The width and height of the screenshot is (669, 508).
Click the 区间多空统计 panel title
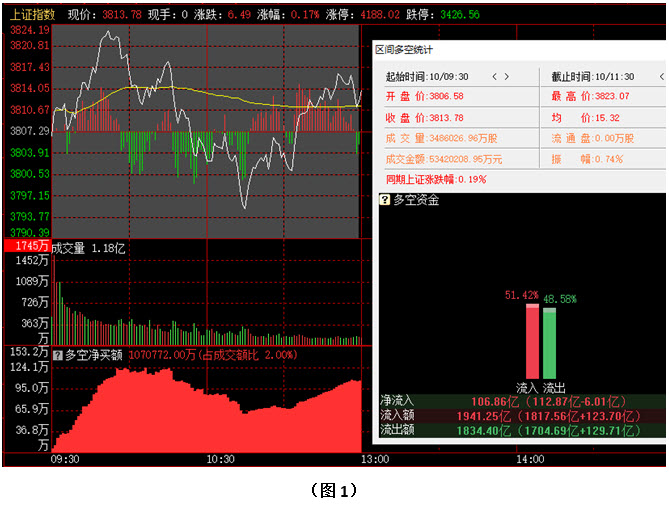[x=404, y=50]
